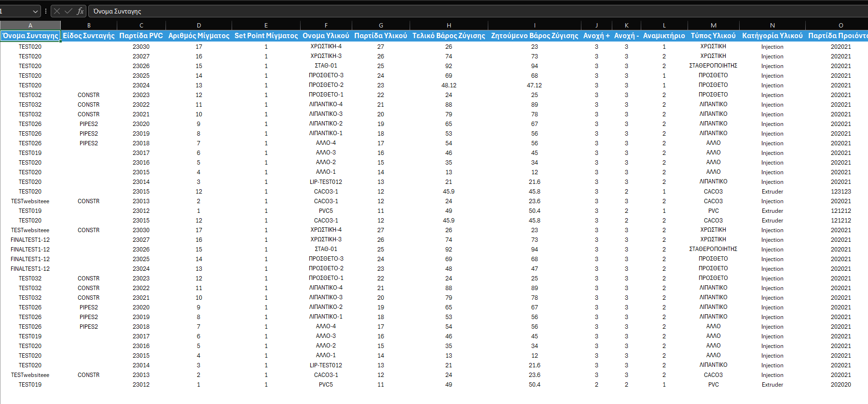Select column E header
The height and width of the screenshot is (404, 868).
pos(266,25)
